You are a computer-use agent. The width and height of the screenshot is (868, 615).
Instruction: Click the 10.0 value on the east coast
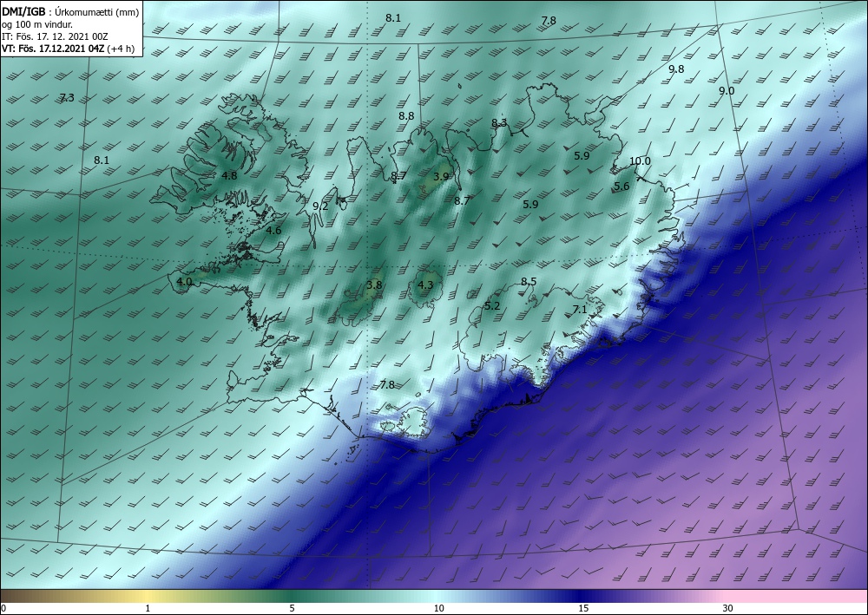[x=640, y=161]
